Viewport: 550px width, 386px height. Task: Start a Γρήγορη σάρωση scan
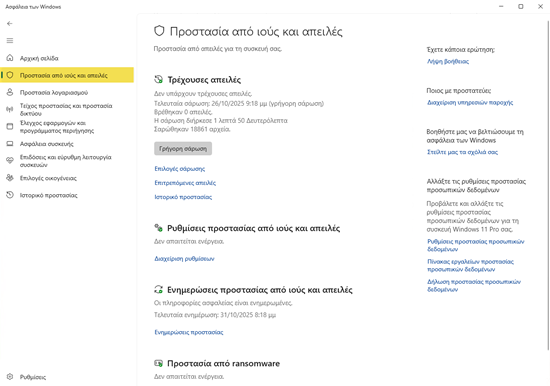tap(183, 148)
